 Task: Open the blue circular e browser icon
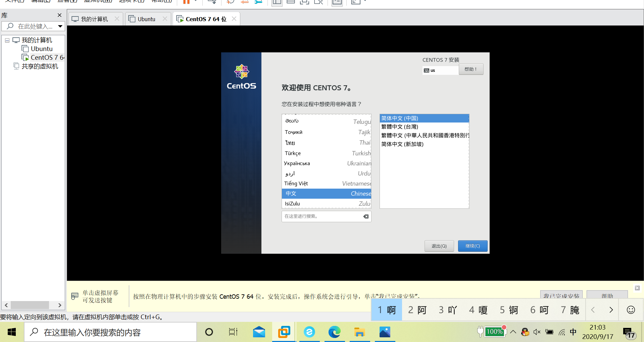[309, 332]
